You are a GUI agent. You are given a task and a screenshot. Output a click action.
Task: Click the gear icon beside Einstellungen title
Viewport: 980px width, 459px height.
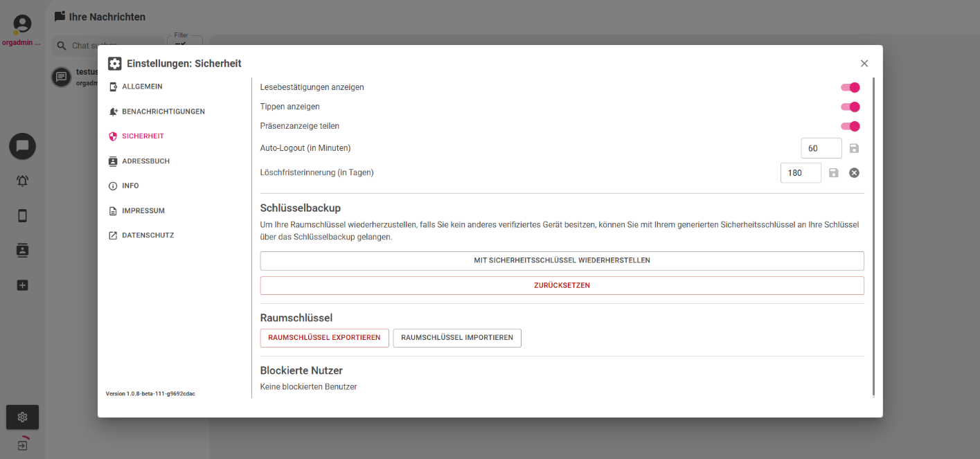coord(115,64)
